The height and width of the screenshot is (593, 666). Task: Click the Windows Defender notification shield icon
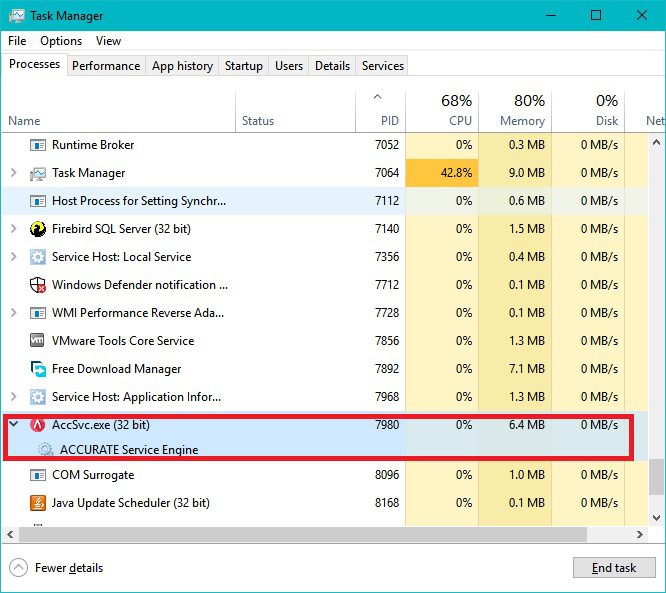click(38, 285)
